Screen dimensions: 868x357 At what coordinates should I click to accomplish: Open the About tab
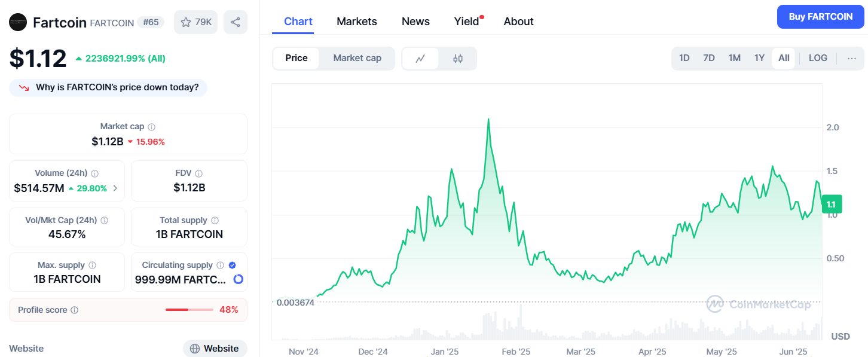pos(518,22)
